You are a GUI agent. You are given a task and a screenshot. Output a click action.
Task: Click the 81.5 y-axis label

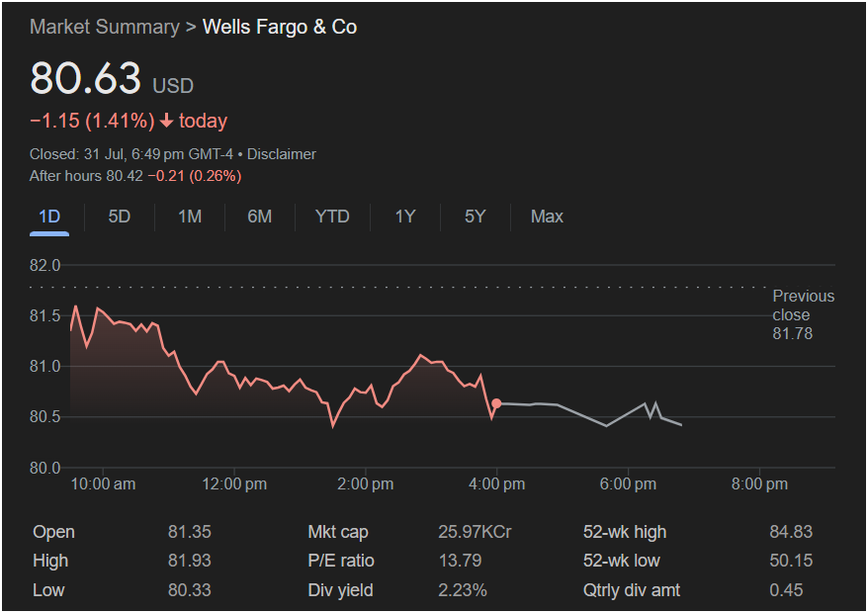[44, 315]
